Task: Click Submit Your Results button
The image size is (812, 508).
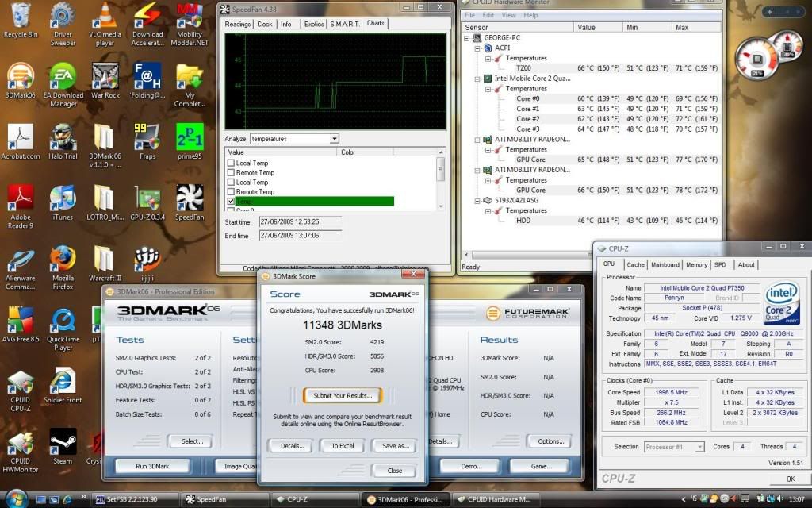Action: coord(343,395)
